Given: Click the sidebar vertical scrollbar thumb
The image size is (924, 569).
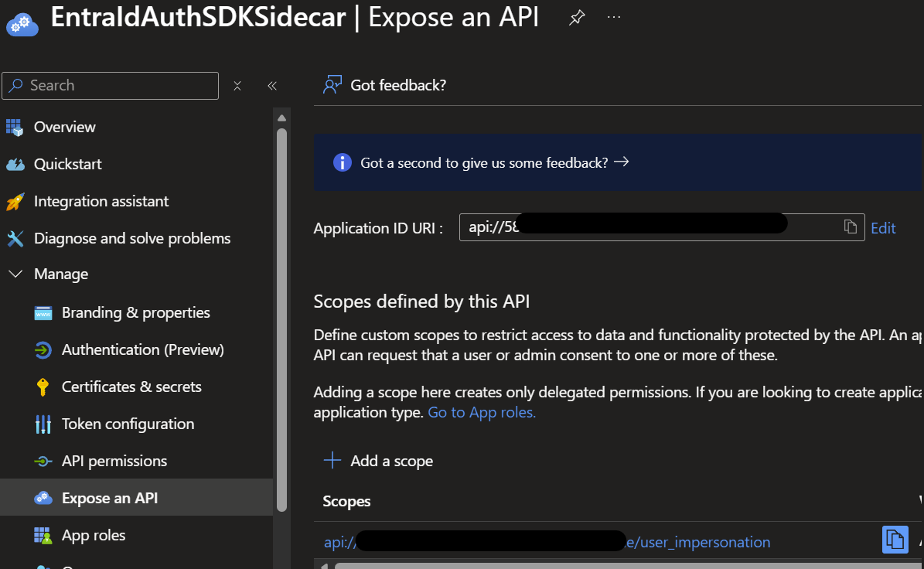Looking at the screenshot, I should pos(281,320).
